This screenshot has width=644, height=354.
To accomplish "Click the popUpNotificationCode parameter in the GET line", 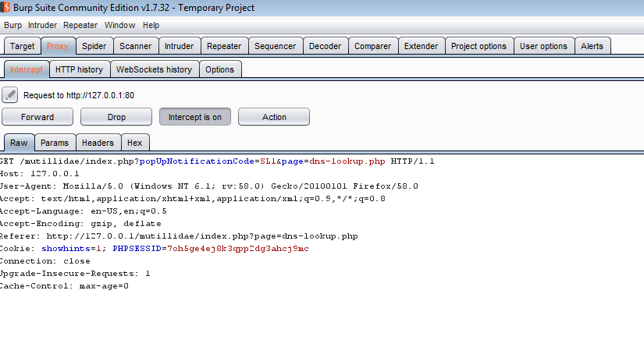I will pyautogui.click(x=197, y=161).
